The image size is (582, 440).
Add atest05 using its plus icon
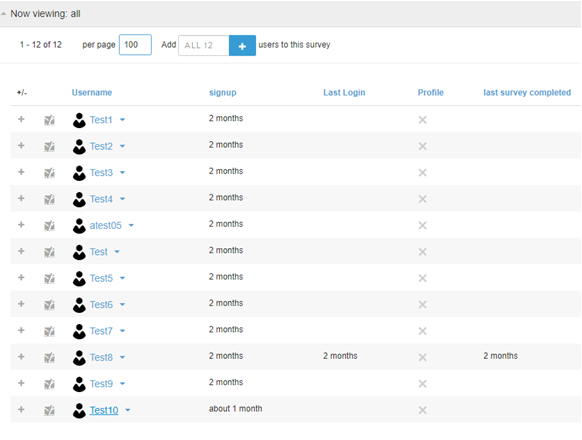[x=21, y=225]
